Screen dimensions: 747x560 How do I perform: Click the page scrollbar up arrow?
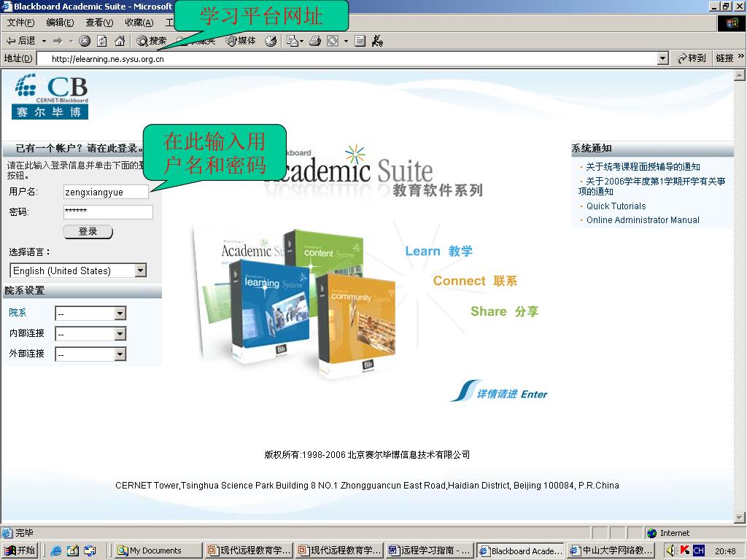pos(740,75)
